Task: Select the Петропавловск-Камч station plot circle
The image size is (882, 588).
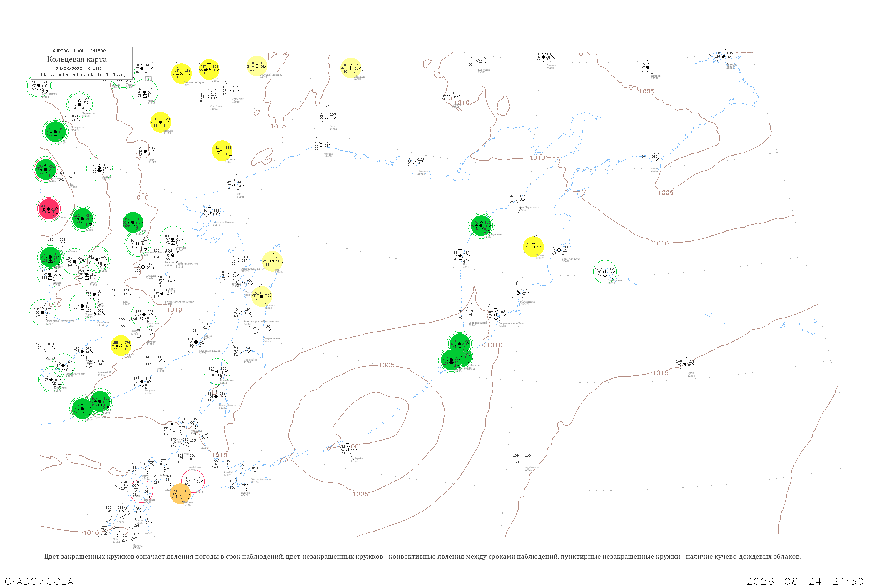Action: pos(495,315)
